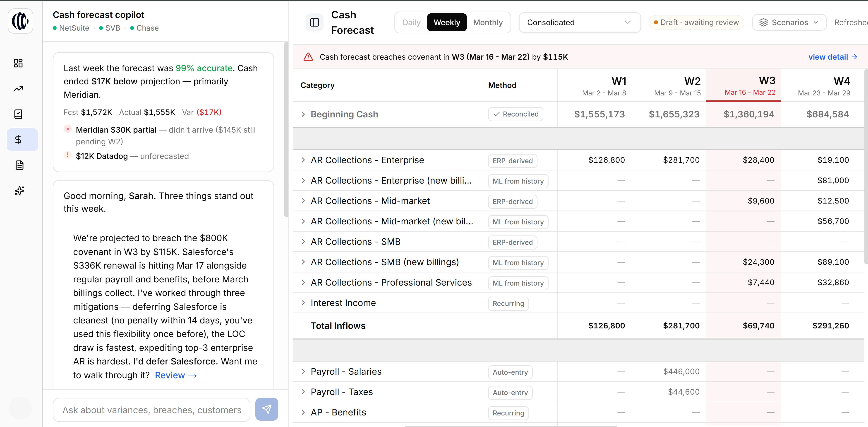The height and width of the screenshot is (427, 868).
Task: Open the sparkles AI sidebar icon
Action: point(19,191)
